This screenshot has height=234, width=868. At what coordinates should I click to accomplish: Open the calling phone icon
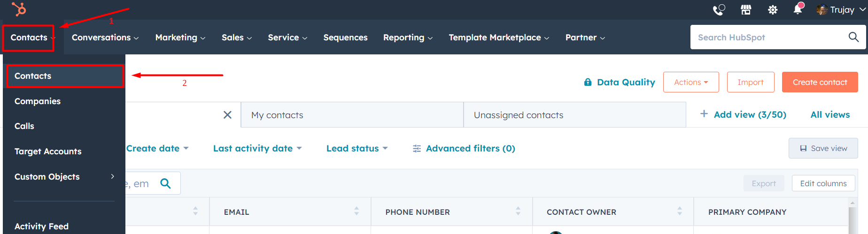coord(719,9)
